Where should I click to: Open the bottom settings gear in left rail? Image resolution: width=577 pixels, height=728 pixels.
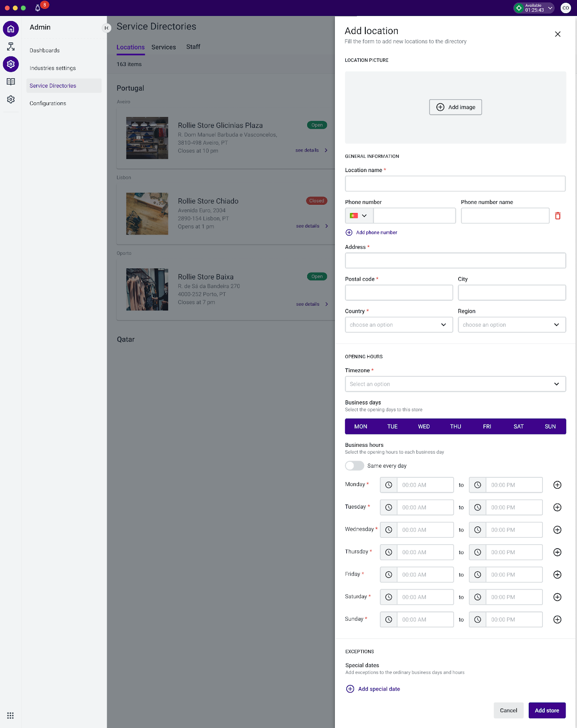coord(11,99)
